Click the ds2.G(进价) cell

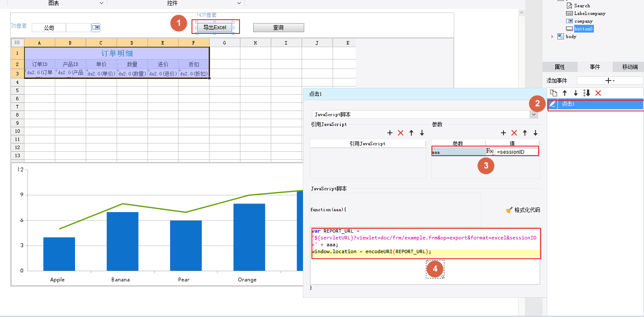tap(163, 73)
